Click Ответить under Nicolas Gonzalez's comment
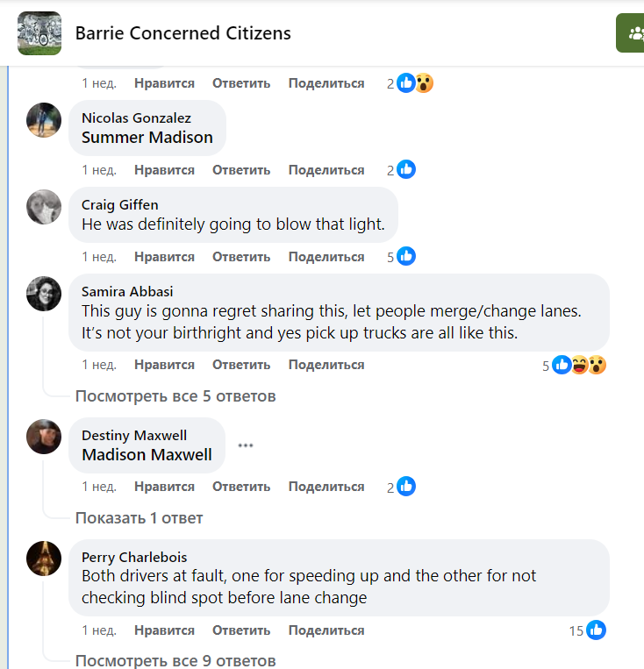This screenshot has height=669, width=644. [241, 170]
